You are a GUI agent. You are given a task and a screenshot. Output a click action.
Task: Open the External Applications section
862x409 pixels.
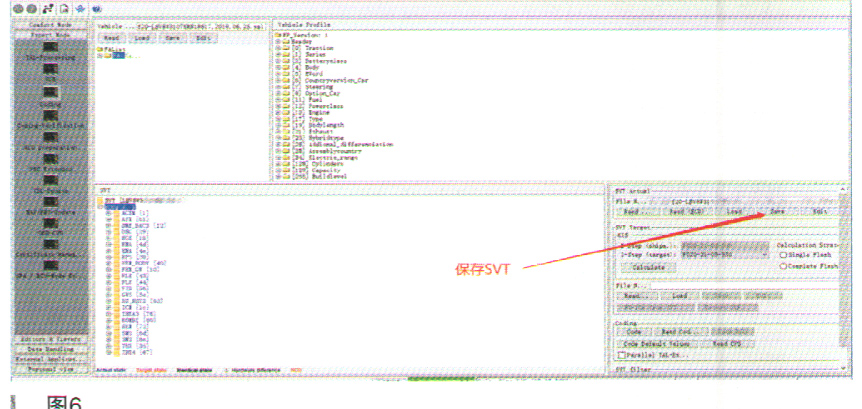51,359
